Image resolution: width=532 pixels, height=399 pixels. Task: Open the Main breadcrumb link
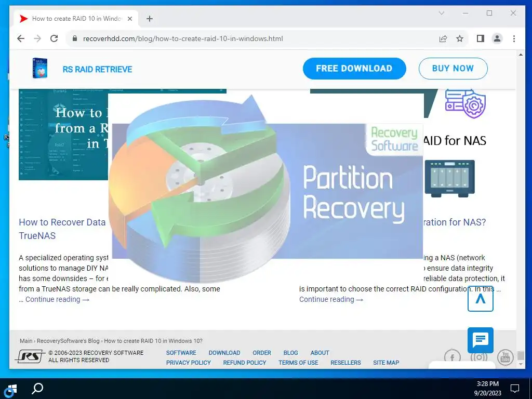pyautogui.click(x=26, y=341)
